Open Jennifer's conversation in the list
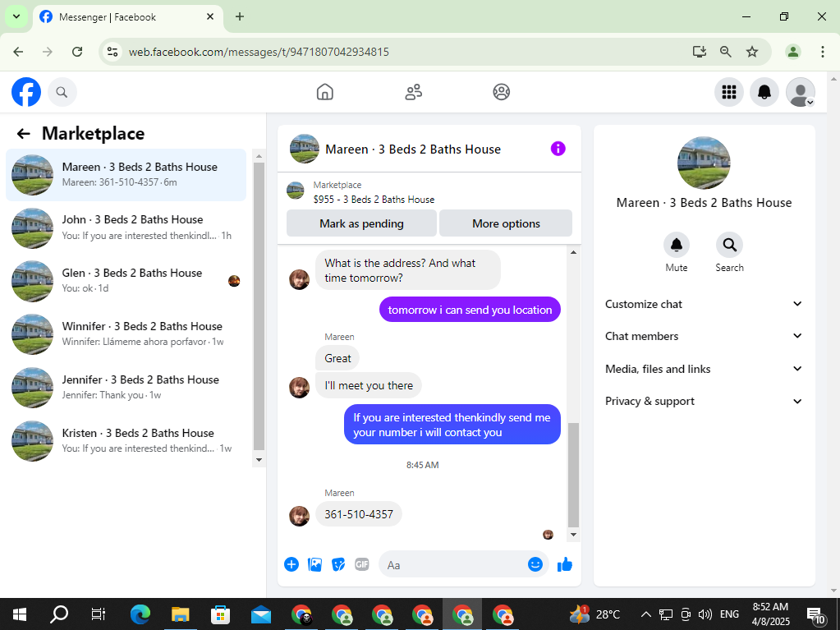 pyautogui.click(x=126, y=388)
